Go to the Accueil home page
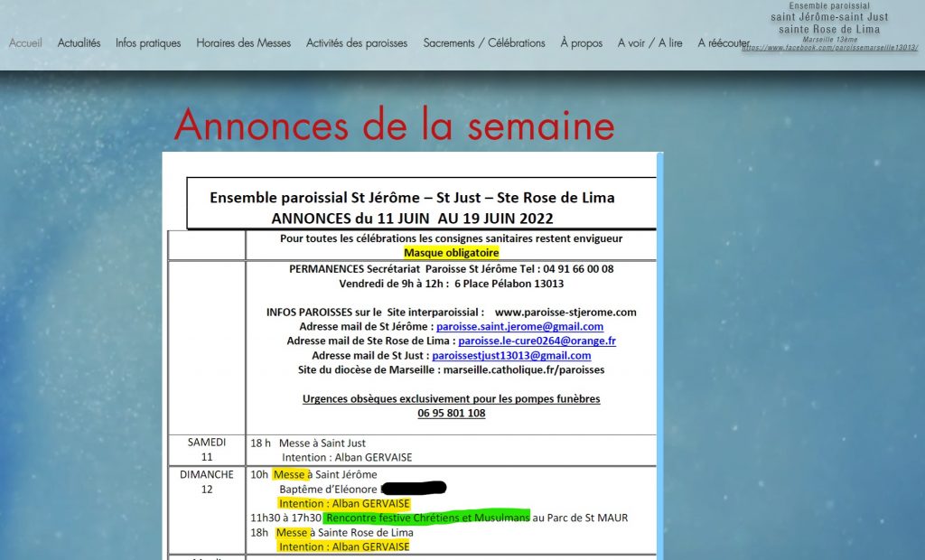Viewport: 925px width, 560px height. click(x=25, y=42)
